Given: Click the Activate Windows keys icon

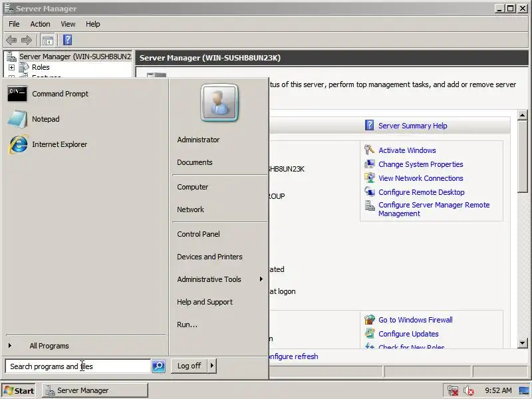Looking at the screenshot, I should [369, 150].
